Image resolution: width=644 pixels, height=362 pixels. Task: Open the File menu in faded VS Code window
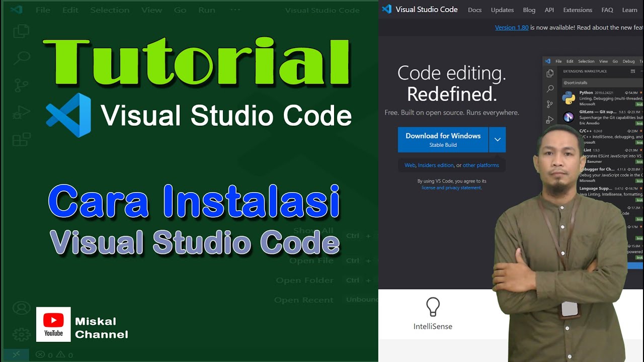pos(44,10)
